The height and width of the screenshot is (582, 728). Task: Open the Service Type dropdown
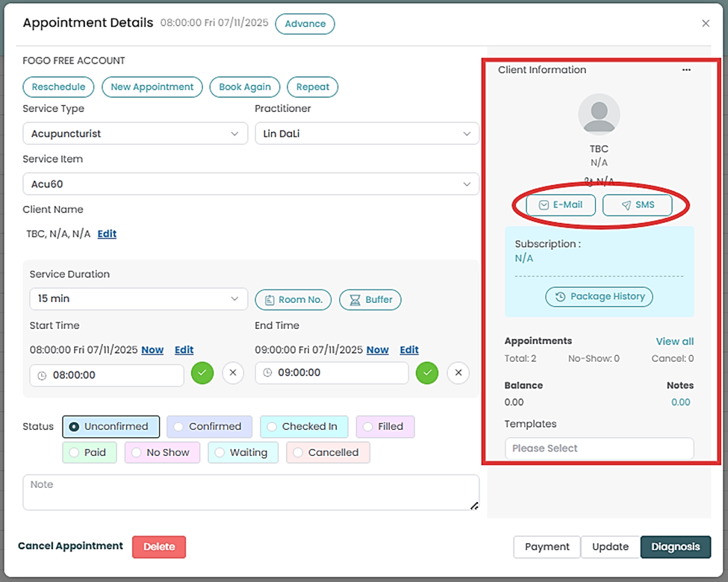coord(135,134)
